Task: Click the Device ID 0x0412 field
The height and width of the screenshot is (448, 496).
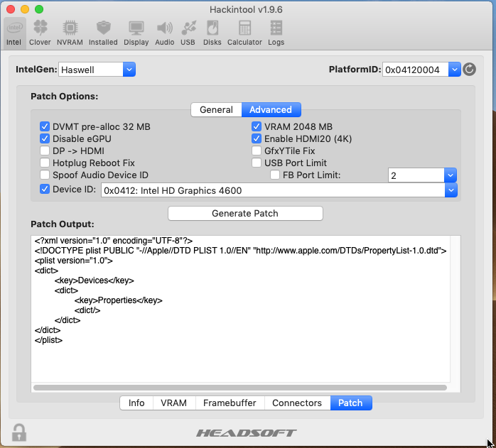Action: [273, 190]
